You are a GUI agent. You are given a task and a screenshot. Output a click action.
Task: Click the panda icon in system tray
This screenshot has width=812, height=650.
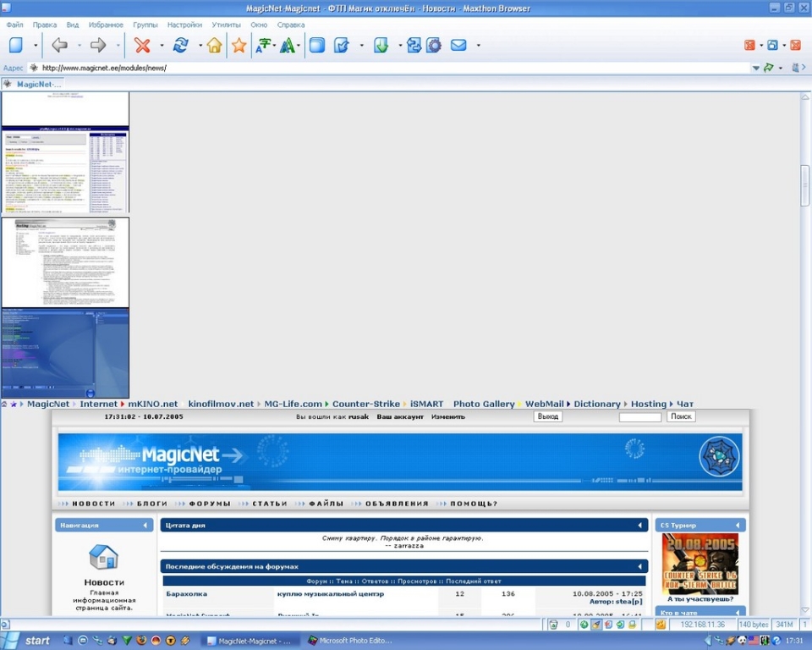pyautogui.click(x=742, y=641)
